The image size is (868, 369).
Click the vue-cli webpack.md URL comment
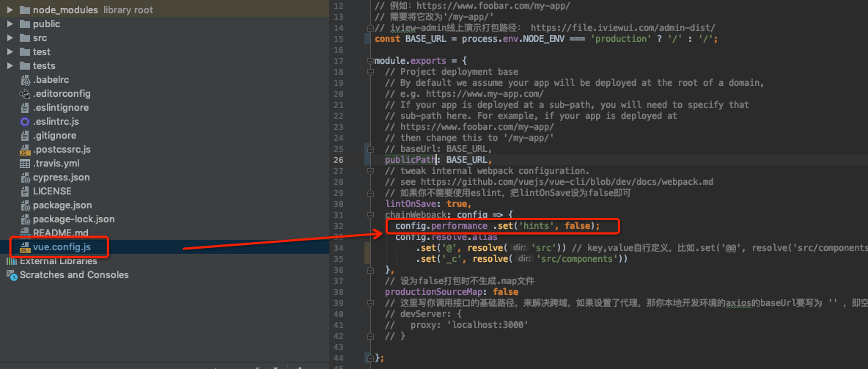pyautogui.click(x=567, y=182)
